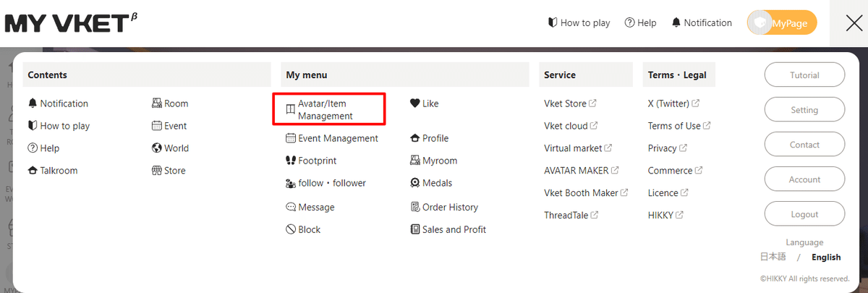Click the Footprint icon in My menu
Viewport: 868px width, 293px height.
pyautogui.click(x=291, y=161)
